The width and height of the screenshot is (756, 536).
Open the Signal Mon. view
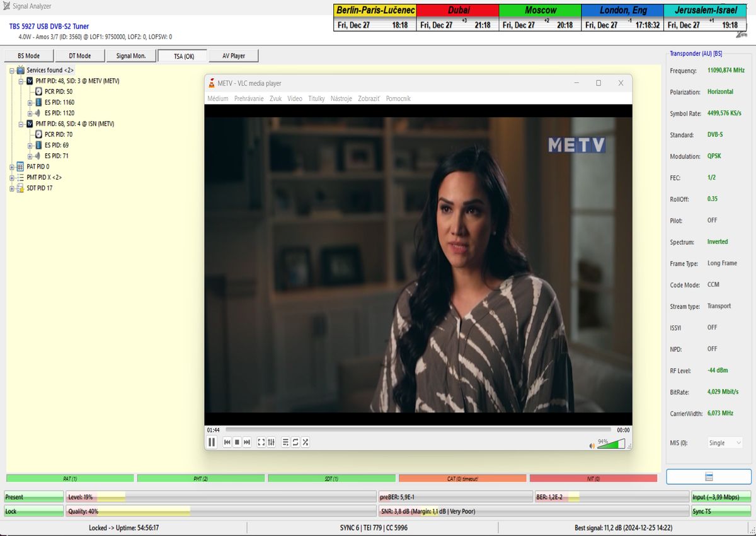(x=130, y=56)
